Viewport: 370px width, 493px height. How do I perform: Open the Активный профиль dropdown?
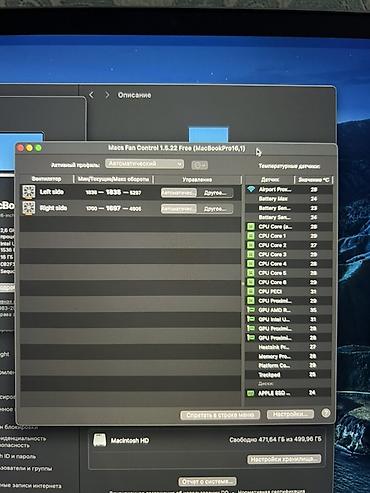pos(144,164)
